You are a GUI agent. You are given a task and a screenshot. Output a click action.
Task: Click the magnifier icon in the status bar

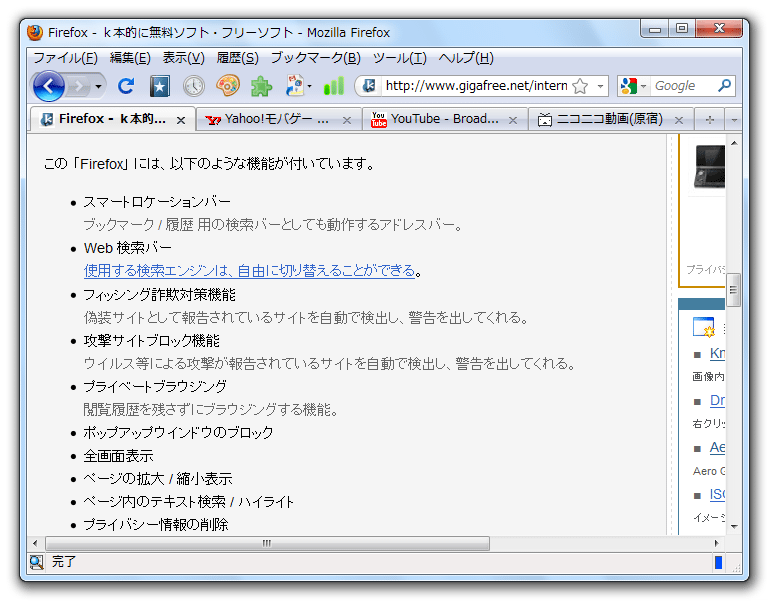click(36, 562)
